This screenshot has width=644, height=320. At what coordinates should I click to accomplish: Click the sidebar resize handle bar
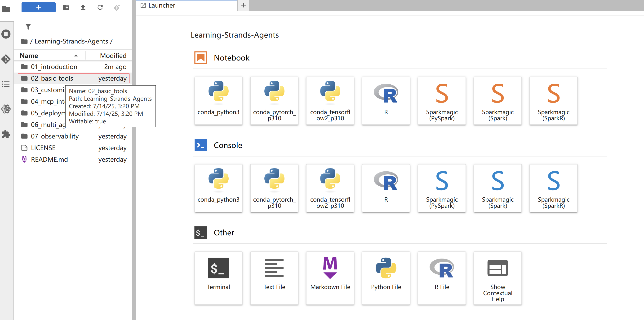point(134,160)
